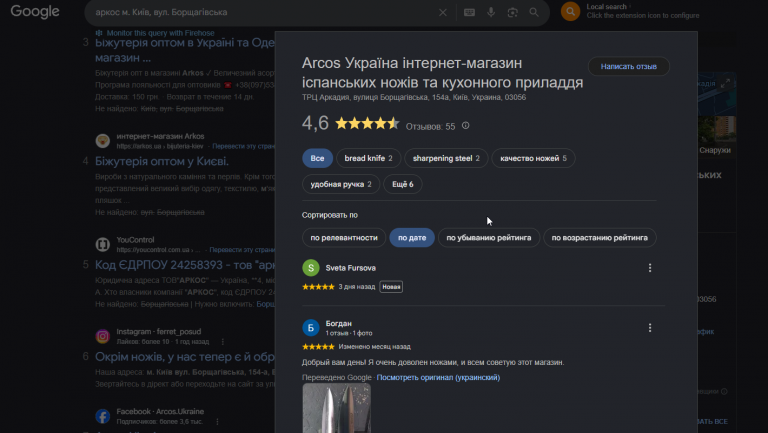Open Посмотреть оригинал (украинский) link
The image size is (768, 433).
point(438,377)
